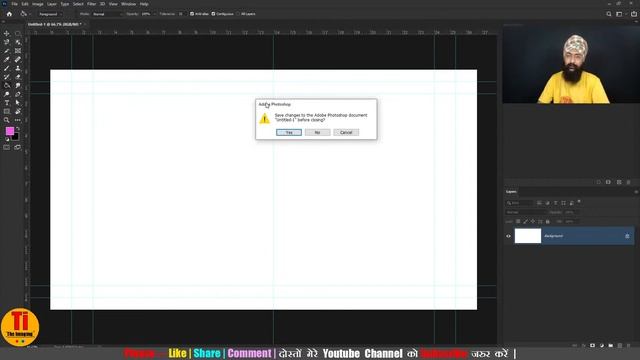
Task: Open the Edit Toolbar three-dots button
Action: click(18, 120)
